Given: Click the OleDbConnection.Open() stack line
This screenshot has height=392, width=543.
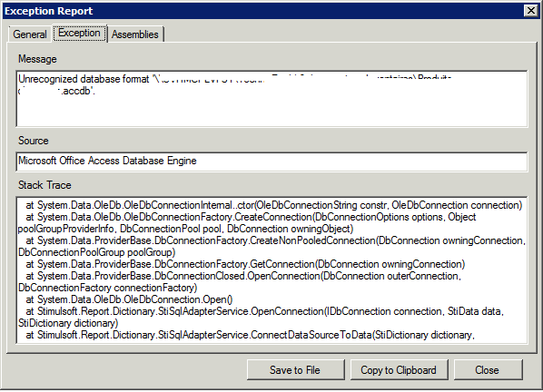Looking at the screenshot, I should point(129,299).
